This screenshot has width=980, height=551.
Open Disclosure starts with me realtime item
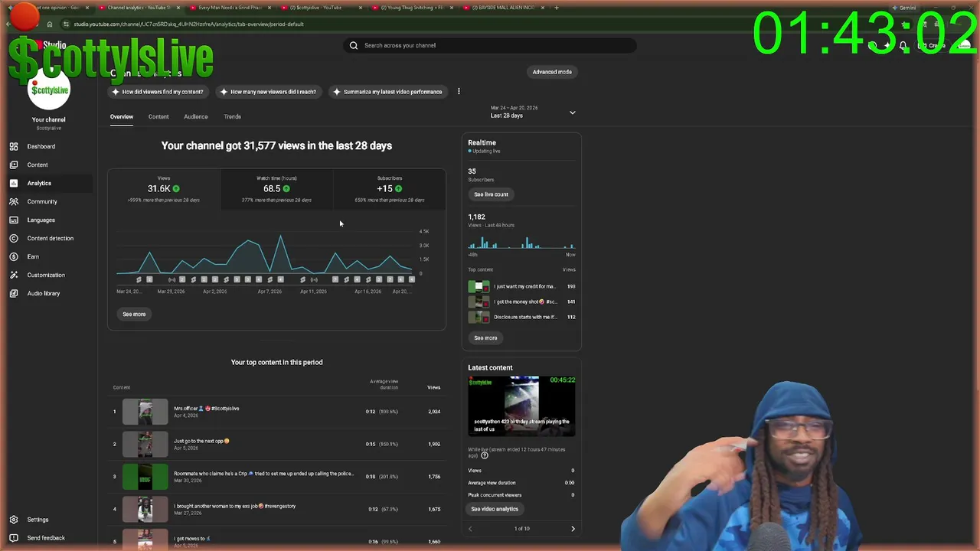pyautogui.click(x=521, y=317)
